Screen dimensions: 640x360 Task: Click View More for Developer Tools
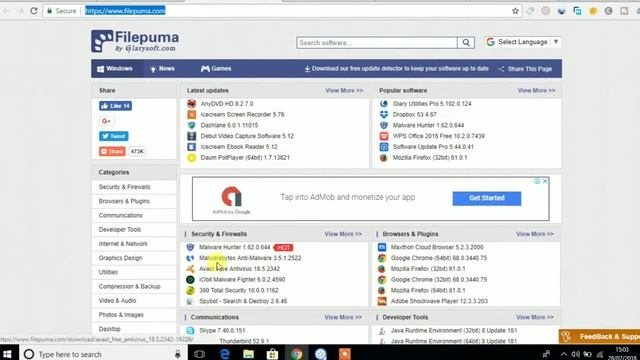[x=535, y=317]
